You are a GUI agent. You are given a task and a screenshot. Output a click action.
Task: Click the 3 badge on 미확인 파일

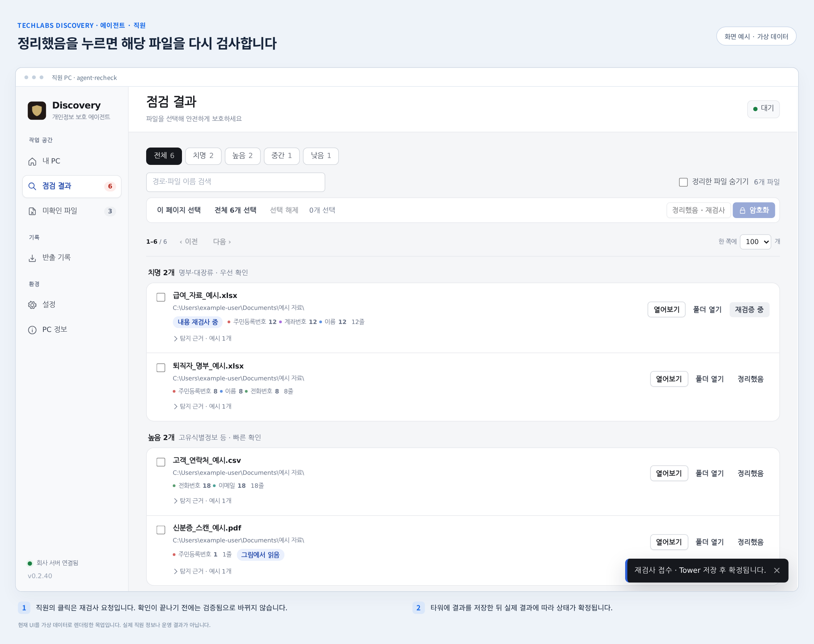pos(110,211)
